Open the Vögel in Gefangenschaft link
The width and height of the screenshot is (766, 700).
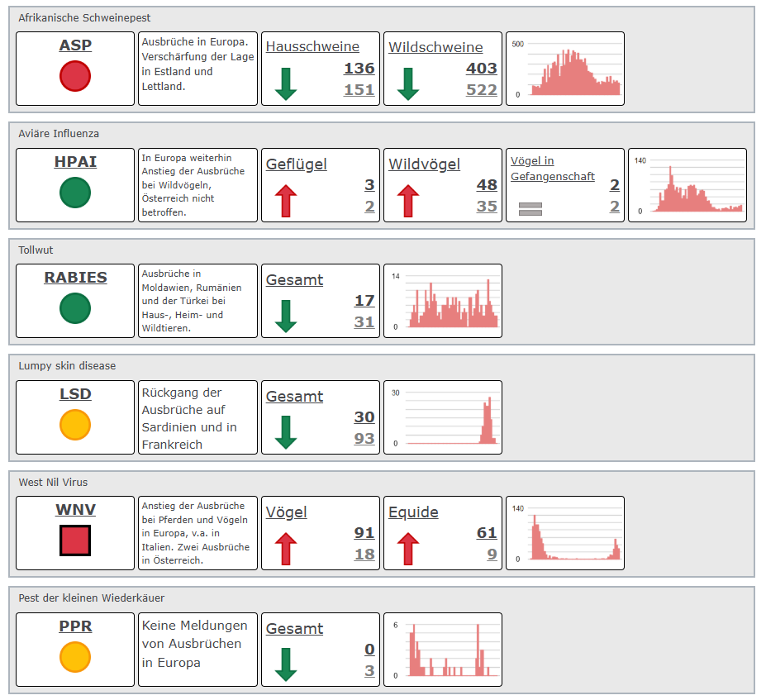point(553,169)
